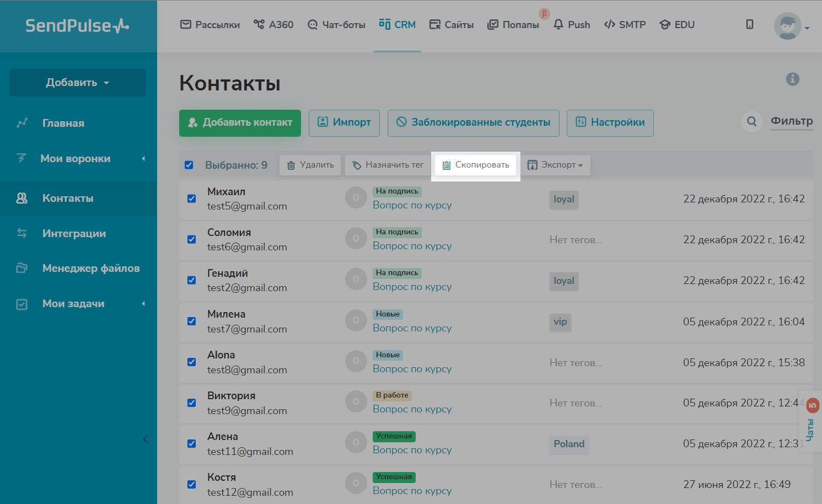Open the EDU section
Viewport: 822px width, 504px height.
pyautogui.click(x=677, y=25)
